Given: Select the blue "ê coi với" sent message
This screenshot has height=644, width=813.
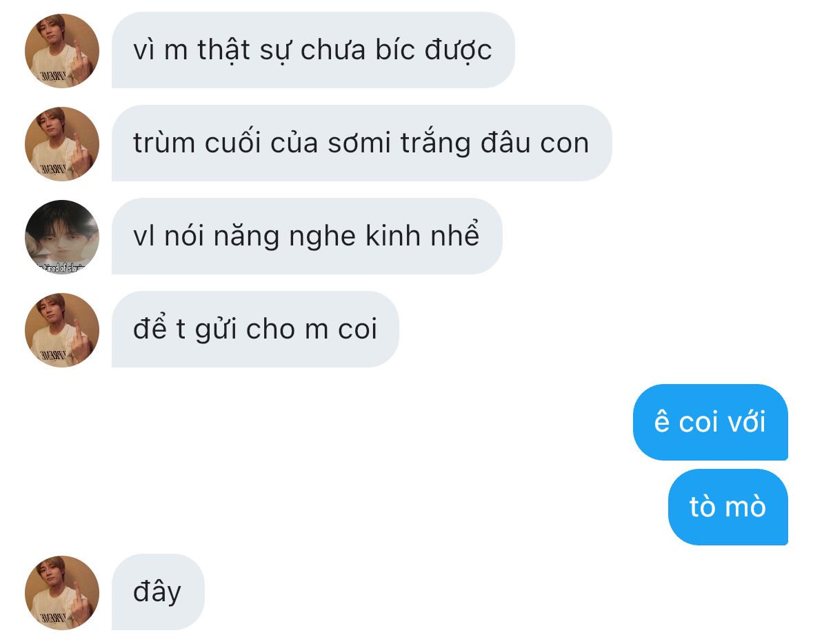Looking at the screenshot, I should point(710,422).
